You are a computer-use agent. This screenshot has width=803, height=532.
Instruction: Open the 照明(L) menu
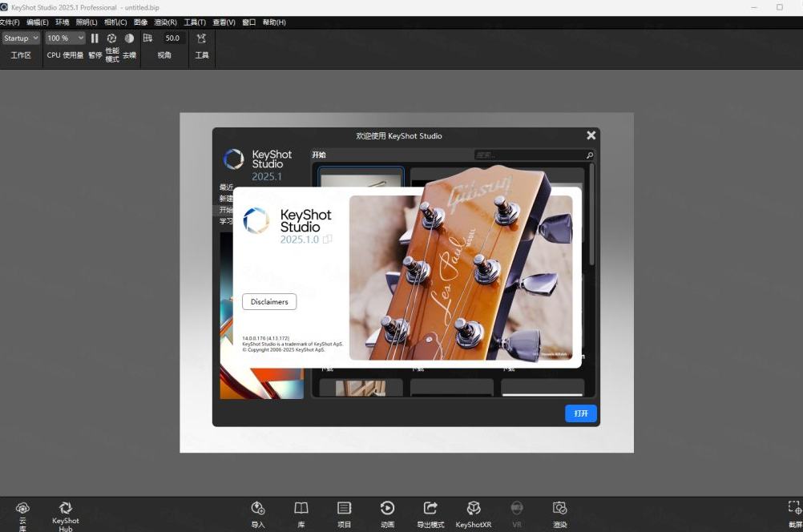pyautogui.click(x=87, y=22)
